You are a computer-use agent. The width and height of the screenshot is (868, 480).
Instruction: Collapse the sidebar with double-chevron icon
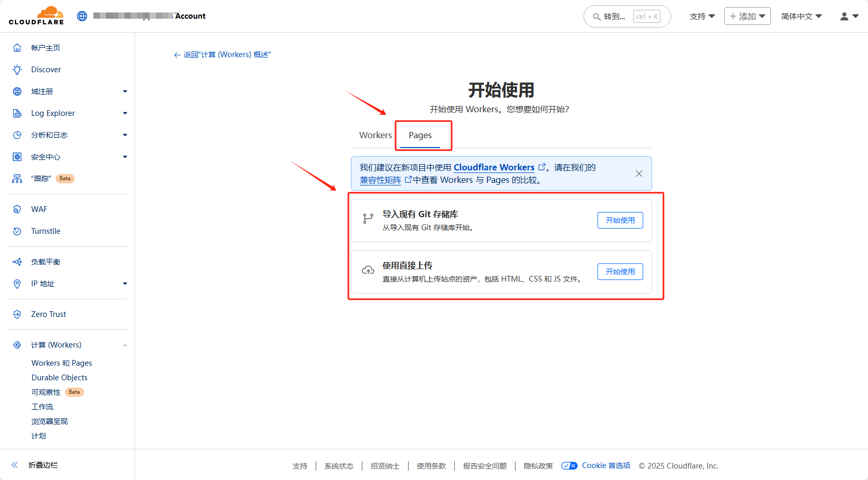click(15, 465)
